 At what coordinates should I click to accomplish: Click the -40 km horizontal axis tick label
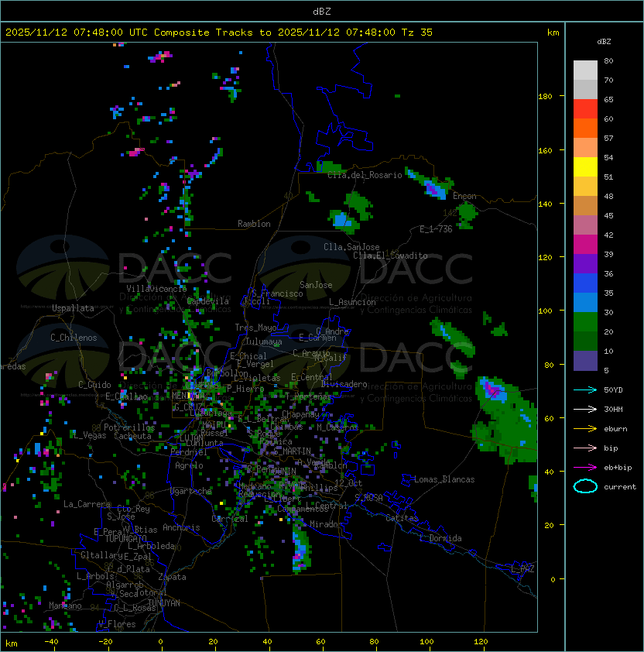click(x=52, y=642)
